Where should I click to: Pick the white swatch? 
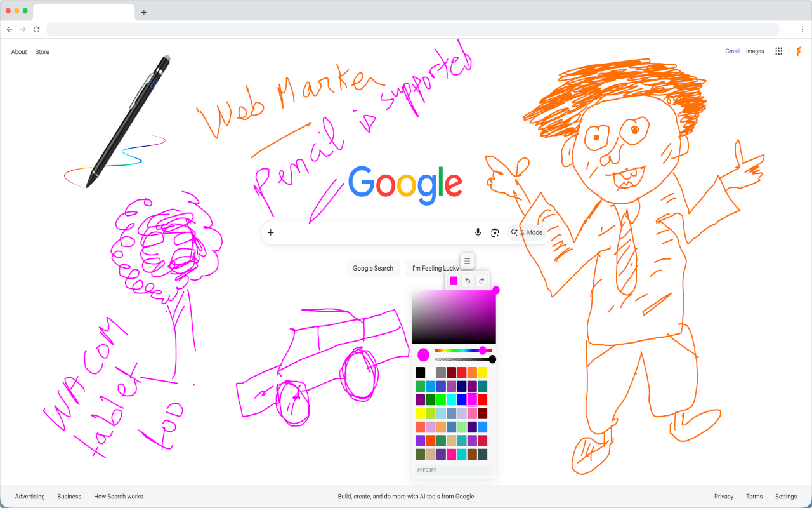click(x=431, y=372)
